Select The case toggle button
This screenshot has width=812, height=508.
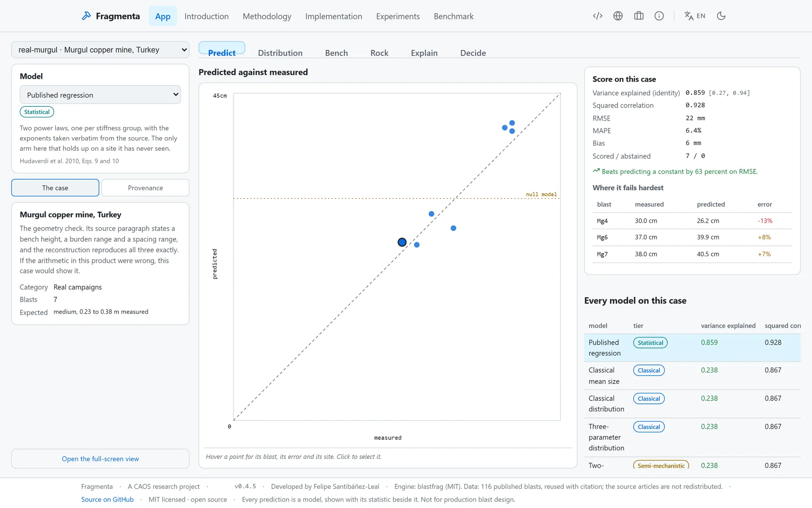55,188
